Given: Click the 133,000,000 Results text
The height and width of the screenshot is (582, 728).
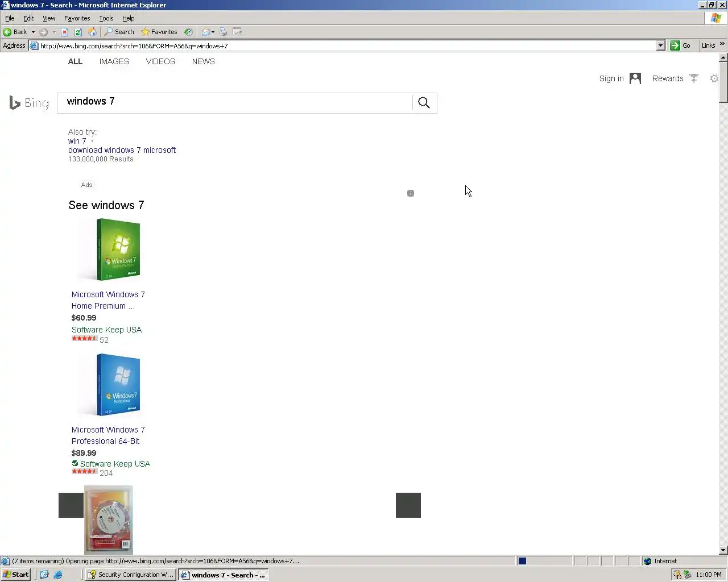Looking at the screenshot, I should click(101, 159).
